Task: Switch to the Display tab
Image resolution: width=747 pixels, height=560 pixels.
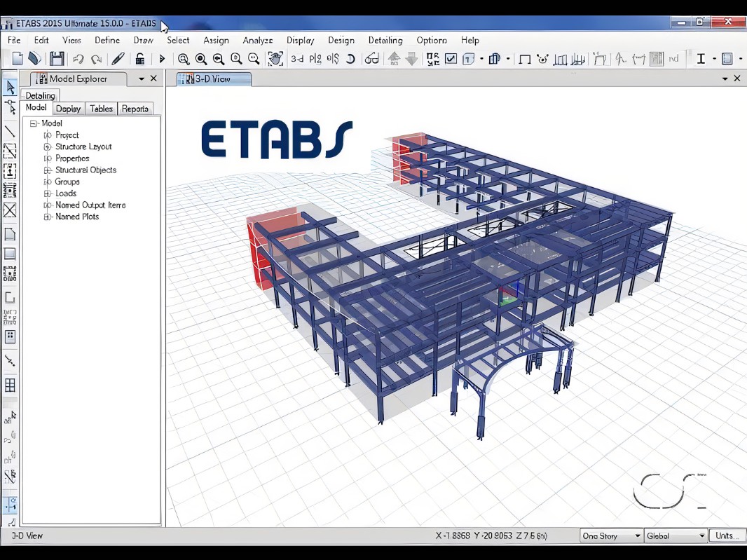Action: [68, 109]
